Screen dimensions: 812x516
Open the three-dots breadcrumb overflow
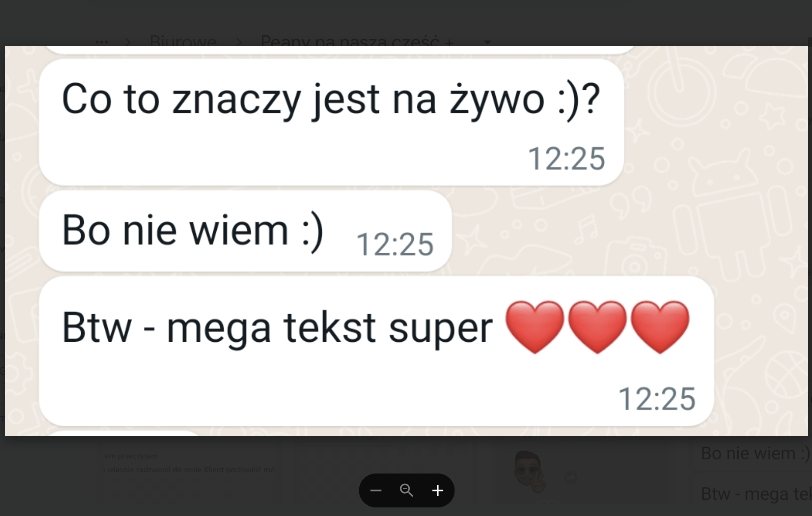click(x=102, y=42)
